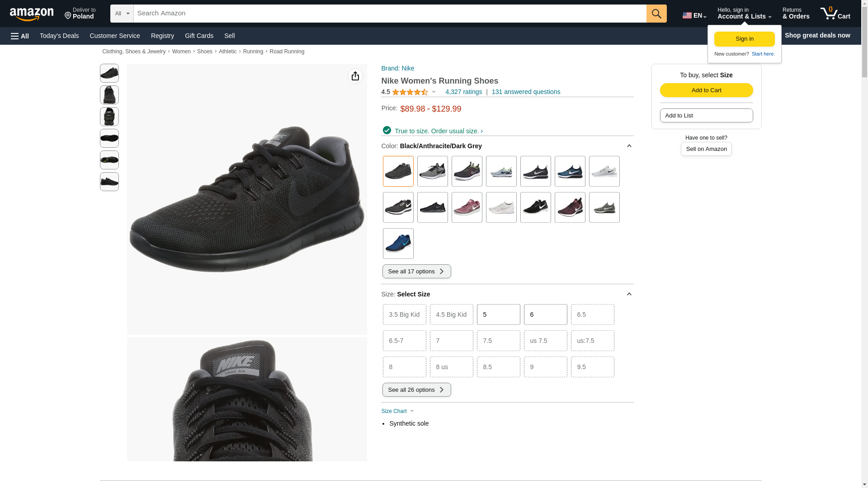The image size is (868, 488).
Task: Open the search category All dropdown
Action: 122,14
